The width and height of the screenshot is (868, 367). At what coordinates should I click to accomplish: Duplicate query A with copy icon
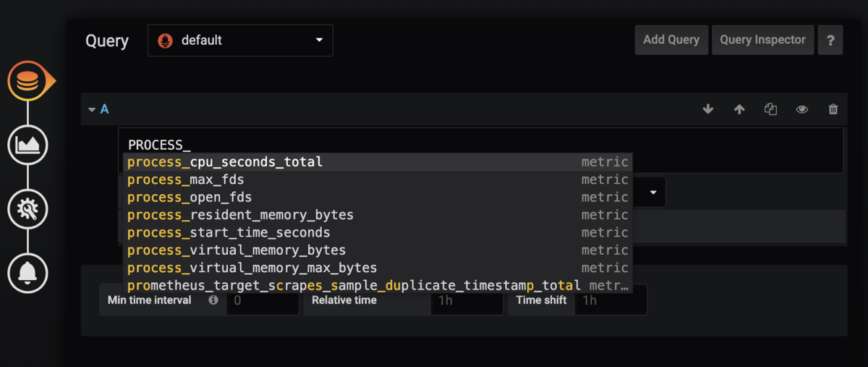pos(770,109)
